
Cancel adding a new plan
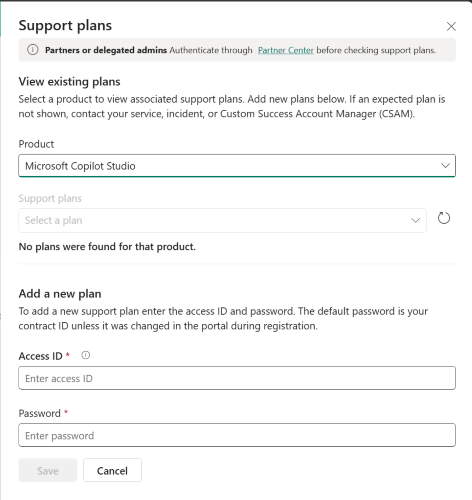tap(112, 470)
